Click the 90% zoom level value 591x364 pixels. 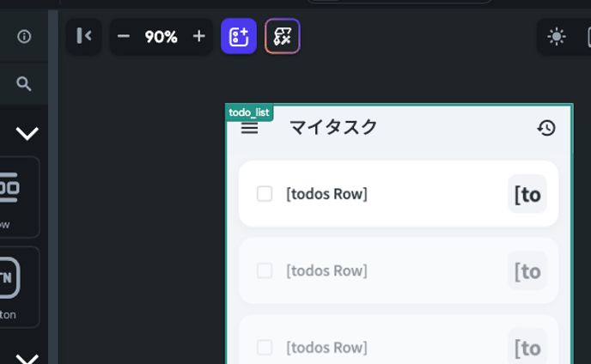161,36
